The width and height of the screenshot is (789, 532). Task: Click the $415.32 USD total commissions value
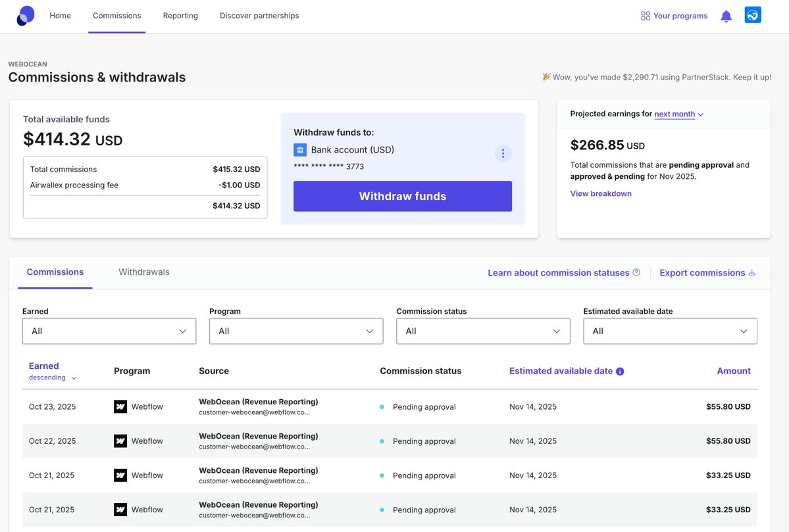236,170
